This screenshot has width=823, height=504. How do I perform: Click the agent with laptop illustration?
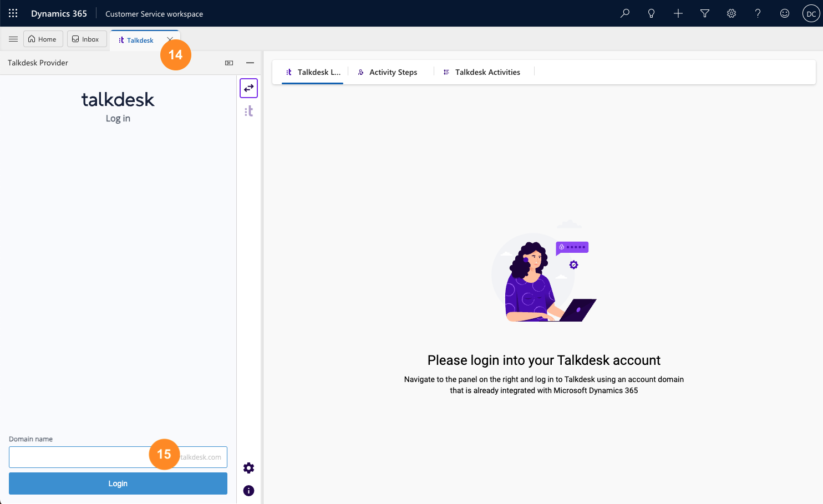coord(544,272)
